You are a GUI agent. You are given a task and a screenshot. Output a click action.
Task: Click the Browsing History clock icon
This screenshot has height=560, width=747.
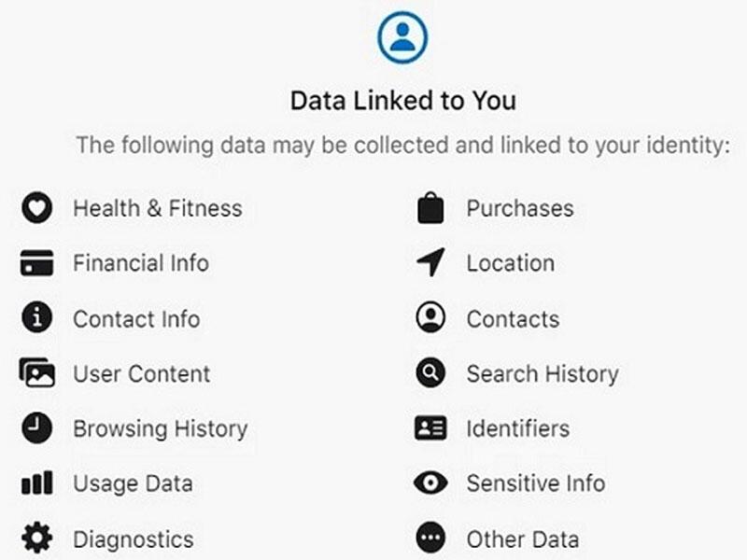36,427
